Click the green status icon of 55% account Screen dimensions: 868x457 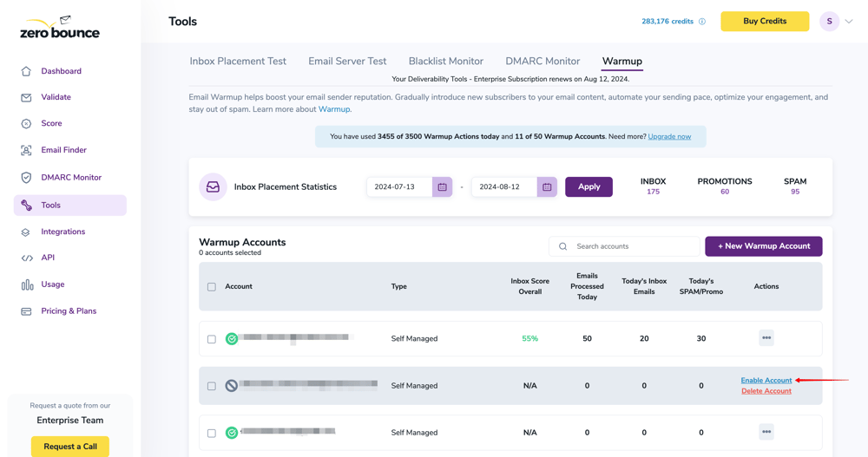pyautogui.click(x=232, y=338)
